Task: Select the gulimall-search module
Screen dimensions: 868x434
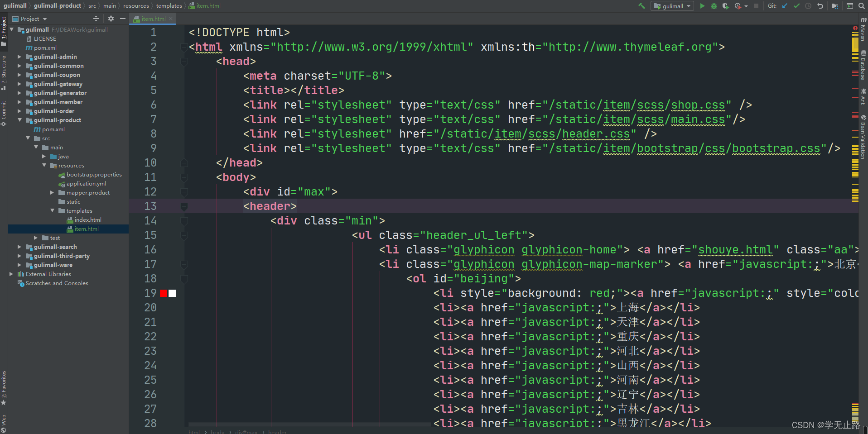Action: [55, 247]
